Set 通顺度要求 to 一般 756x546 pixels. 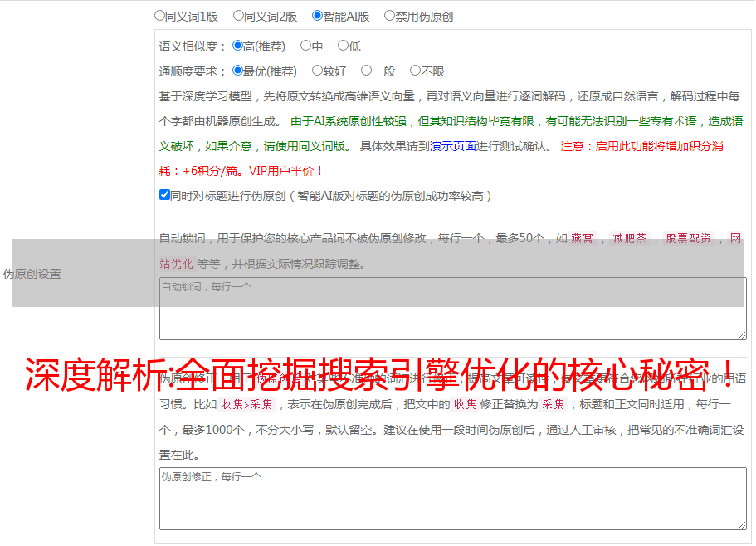[x=366, y=71]
